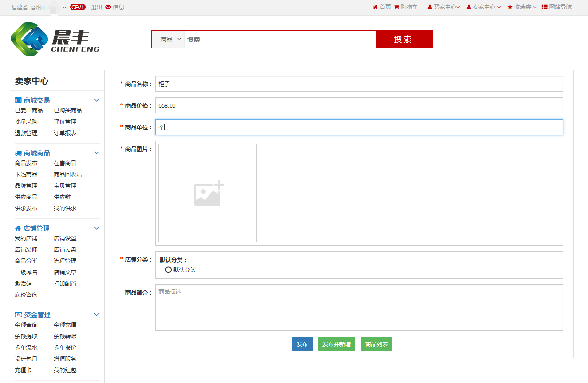Open 打印配置 link
This screenshot has width=588, height=383.
click(x=65, y=284)
